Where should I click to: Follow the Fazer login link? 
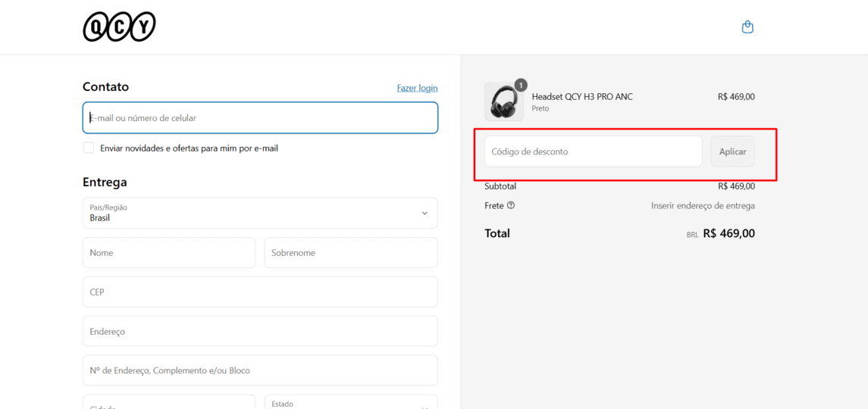417,88
